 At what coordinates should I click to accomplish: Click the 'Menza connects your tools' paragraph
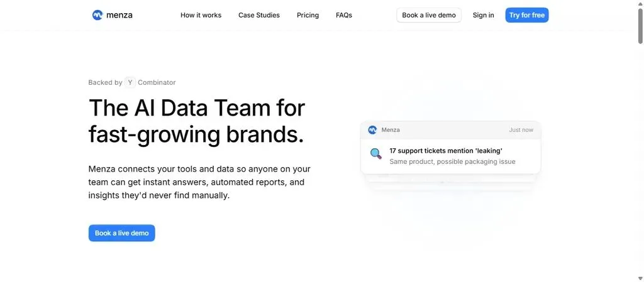tap(199, 182)
